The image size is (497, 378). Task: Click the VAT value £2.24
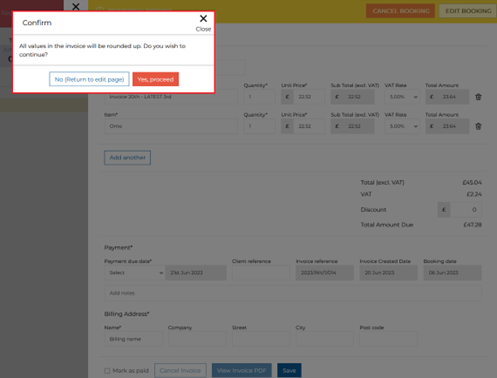474,194
